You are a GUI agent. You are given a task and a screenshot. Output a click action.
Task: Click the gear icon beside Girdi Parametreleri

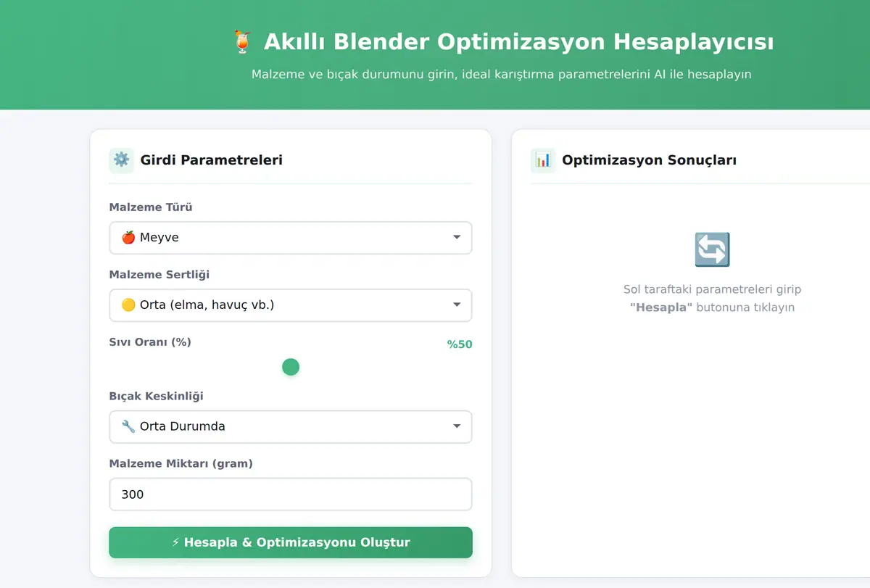(122, 160)
